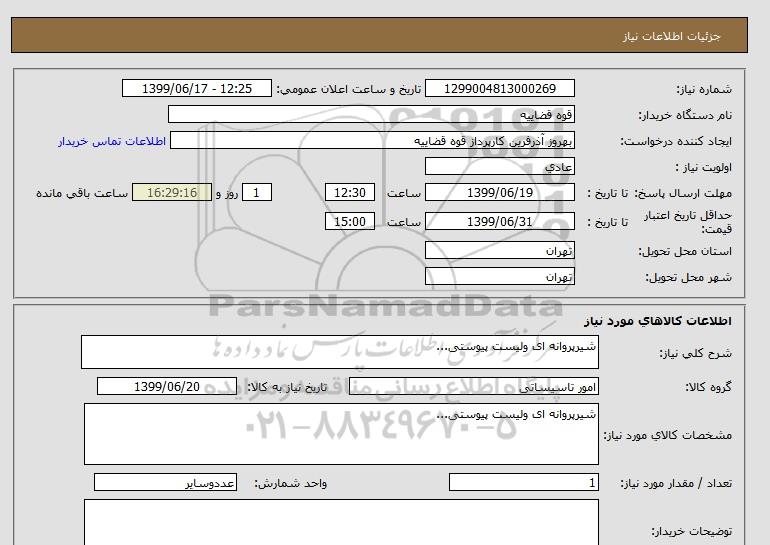
Task: Select the announcement date field 1399/06/17 - 12:25
Action: click(196, 88)
